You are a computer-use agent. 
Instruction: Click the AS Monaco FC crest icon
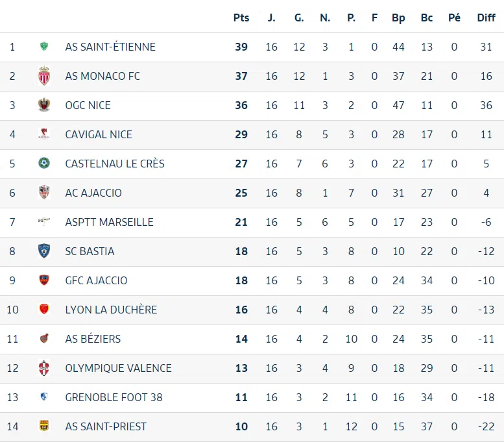coord(44,76)
